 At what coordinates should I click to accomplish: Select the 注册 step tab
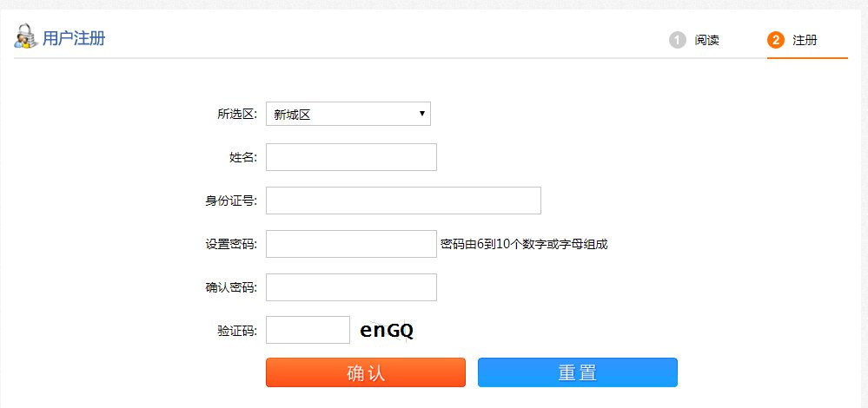point(805,40)
